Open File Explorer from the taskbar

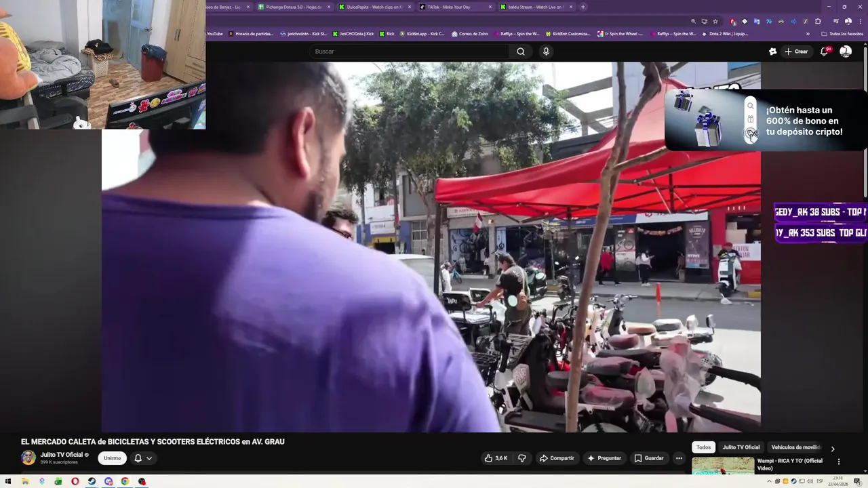25,481
